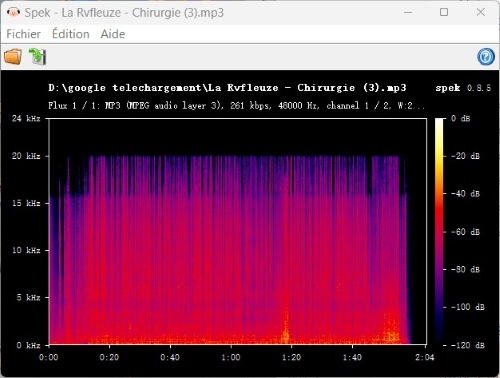Viewport: 500px width, 378px height.
Task: Click the 0:40 time axis marker
Action: point(170,357)
